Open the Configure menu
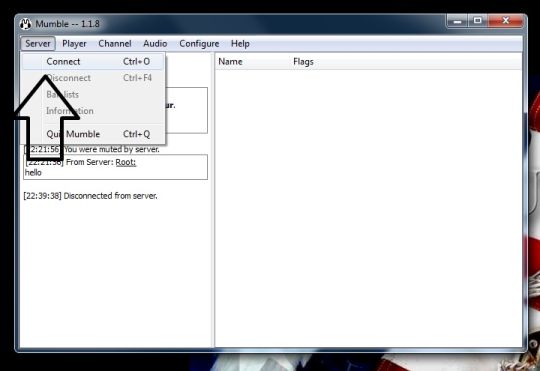Image resolution: width=540 pixels, height=371 pixels. 199,44
